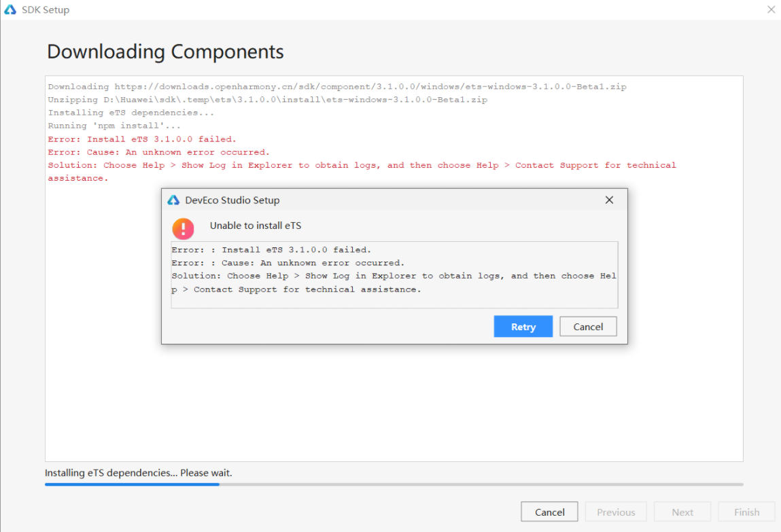Click the red error exclamation icon
Screen dimensions: 781x532
183,228
